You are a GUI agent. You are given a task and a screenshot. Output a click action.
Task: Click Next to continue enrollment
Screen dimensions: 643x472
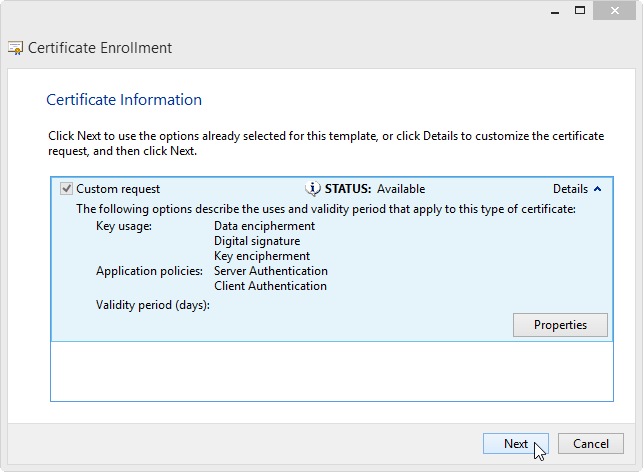[x=515, y=444]
